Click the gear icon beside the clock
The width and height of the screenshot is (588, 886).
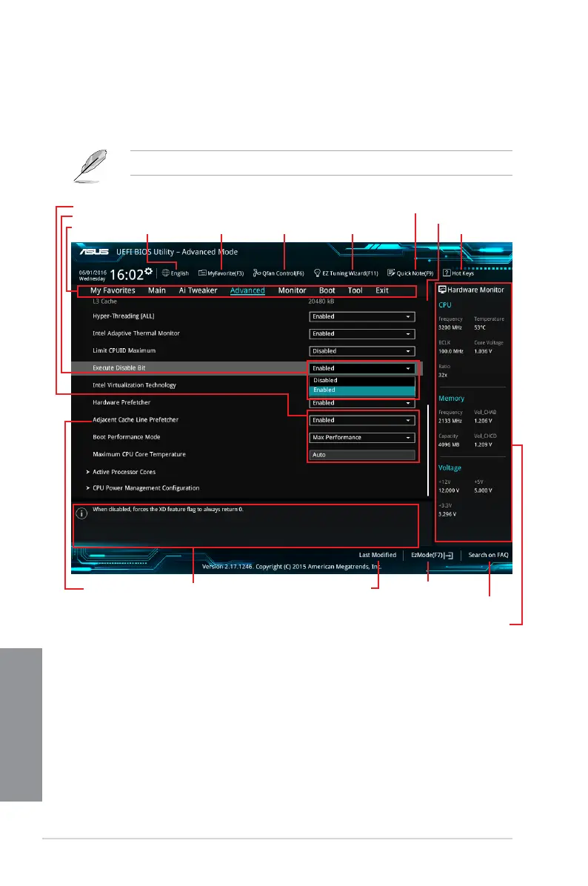[x=149, y=271]
